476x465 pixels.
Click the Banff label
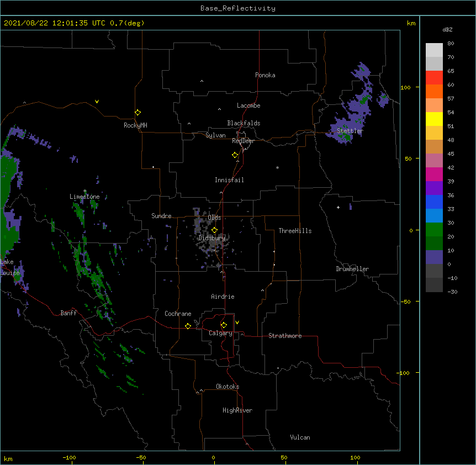coord(68,313)
